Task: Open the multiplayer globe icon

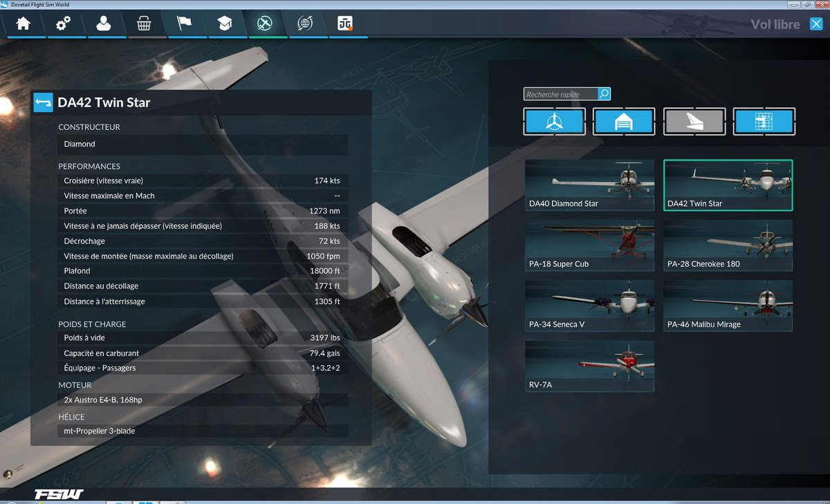Action: (x=305, y=24)
